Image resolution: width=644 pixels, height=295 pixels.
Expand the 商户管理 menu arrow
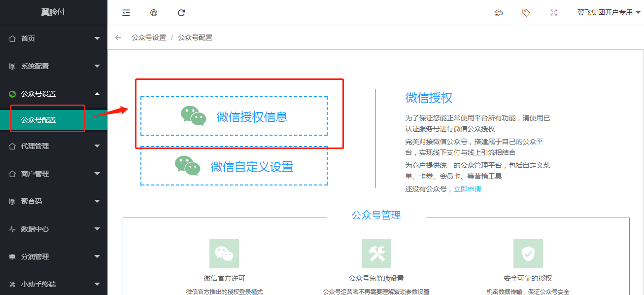pyautogui.click(x=97, y=174)
